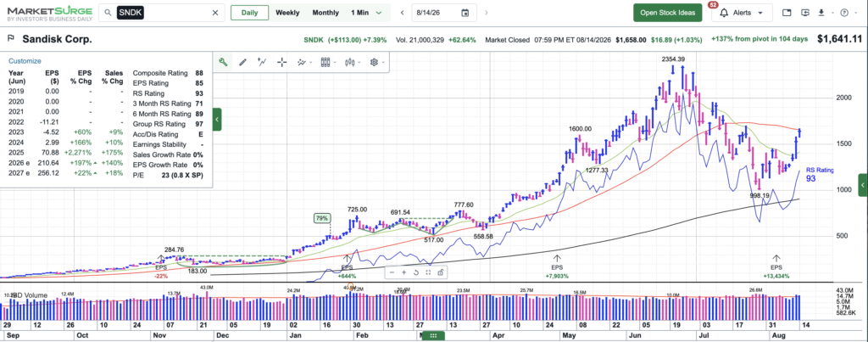The image size is (868, 342).
Task: Click the +7,903% EPS marker
Action: [557, 276]
